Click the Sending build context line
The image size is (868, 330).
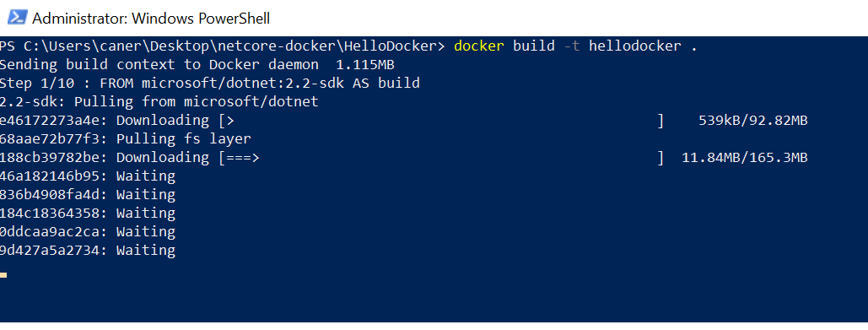coord(197,65)
